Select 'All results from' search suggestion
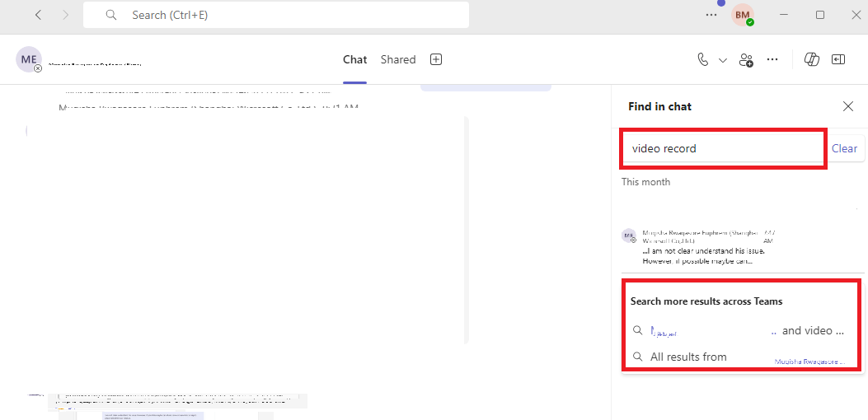Image resolution: width=868 pixels, height=420 pixels. (x=740, y=357)
